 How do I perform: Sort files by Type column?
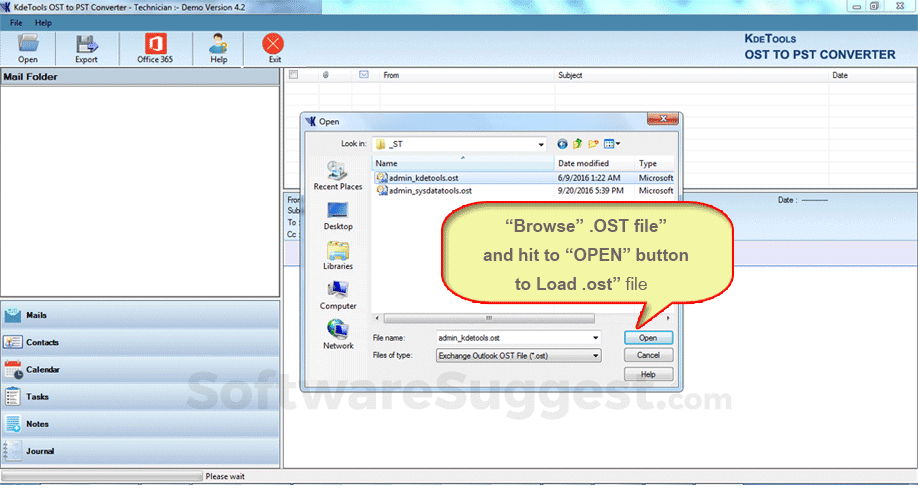[x=655, y=163]
